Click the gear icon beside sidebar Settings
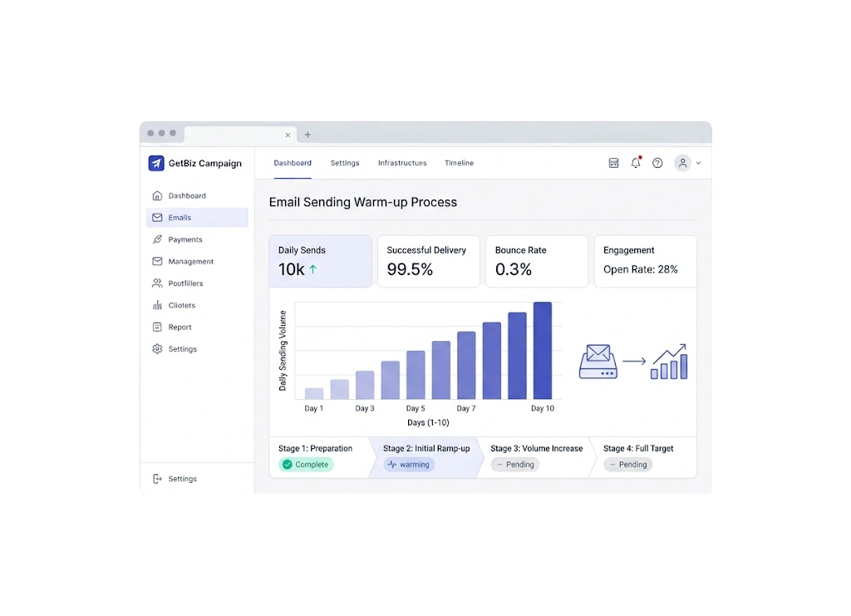The width and height of the screenshot is (851, 616). 157,349
